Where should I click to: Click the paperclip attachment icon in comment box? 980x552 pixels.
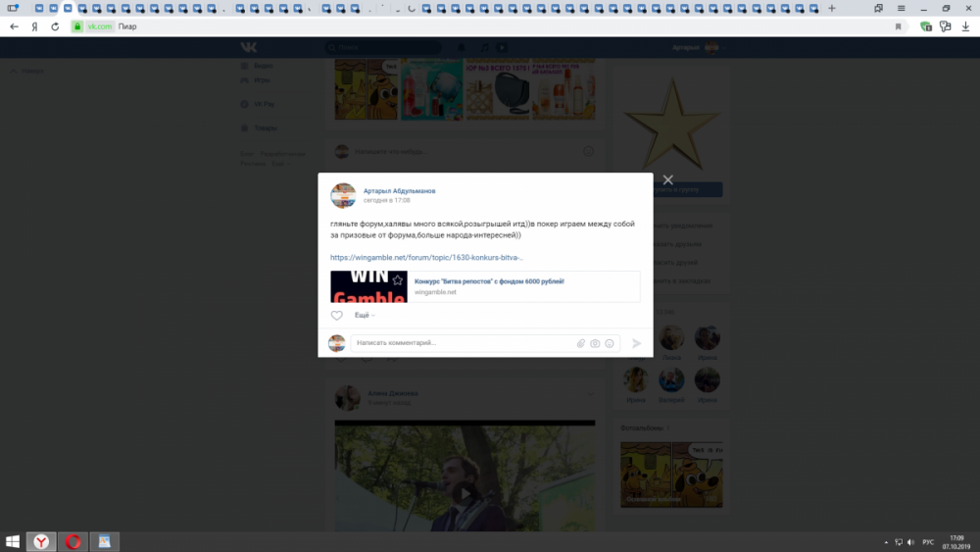(x=580, y=343)
